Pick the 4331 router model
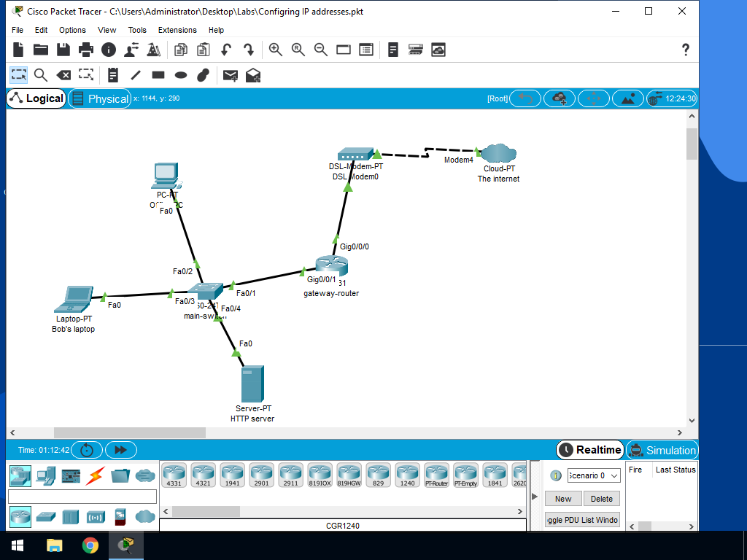This screenshot has width=747, height=560. pyautogui.click(x=174, y=475)
